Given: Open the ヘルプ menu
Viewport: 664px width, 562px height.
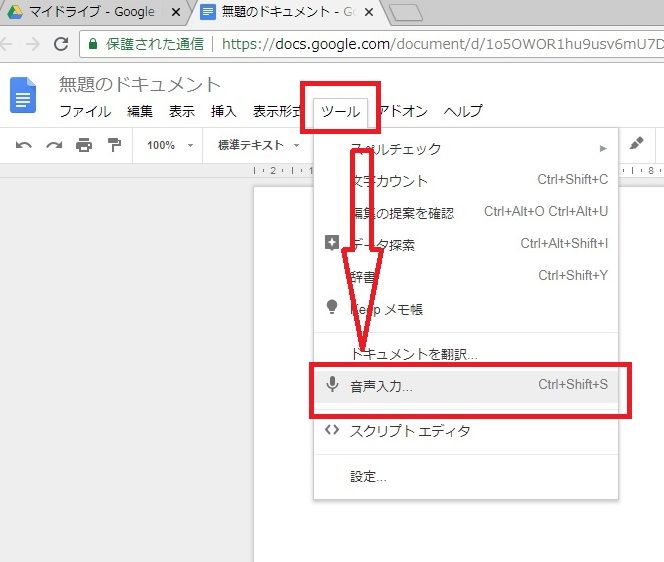Looking at the screenshot, I should point(463,111).
